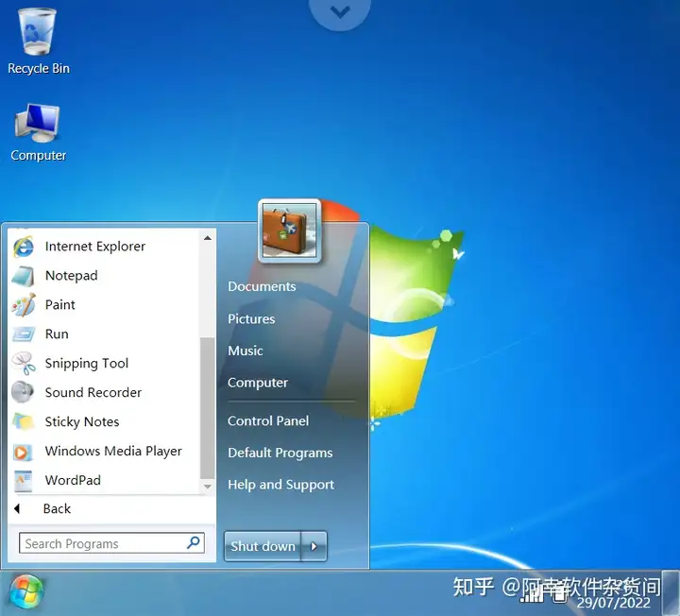
Task: Click the Paint palette icon
Action: [x=24, y=305]
